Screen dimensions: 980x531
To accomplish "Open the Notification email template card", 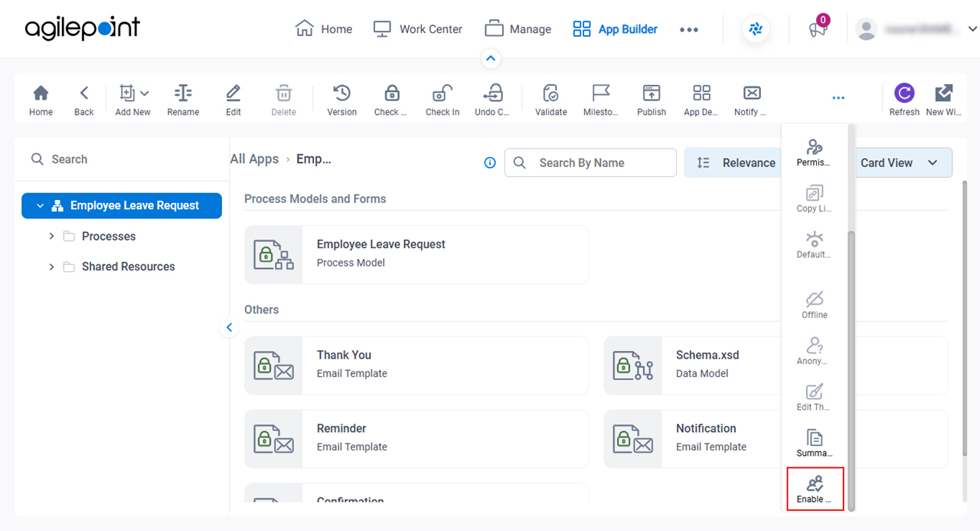I will coord(692,439).
